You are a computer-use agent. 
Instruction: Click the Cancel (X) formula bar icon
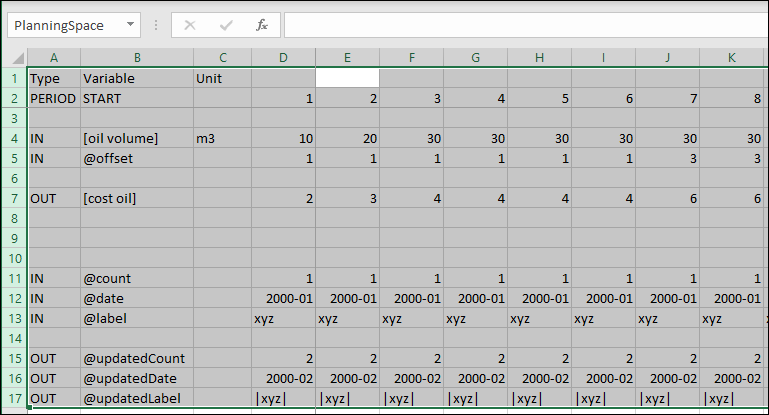click(190, 25)
